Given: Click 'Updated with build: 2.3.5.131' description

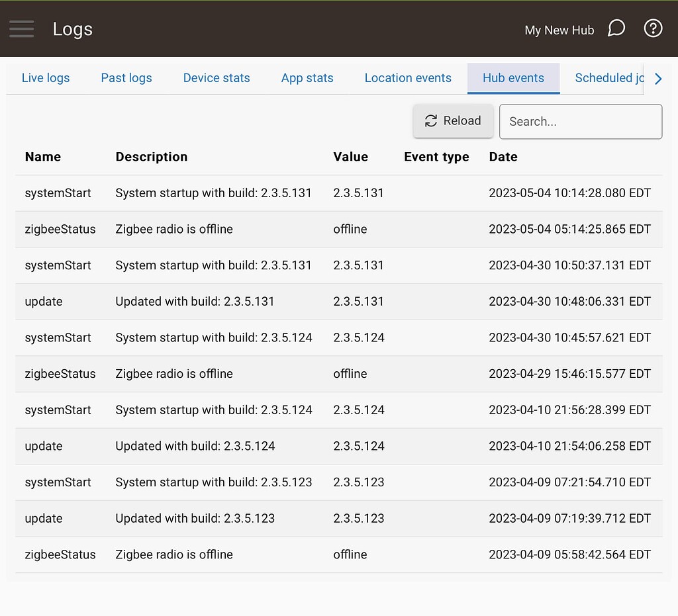Looking at the screenshot, I should [x=195, y=302].
